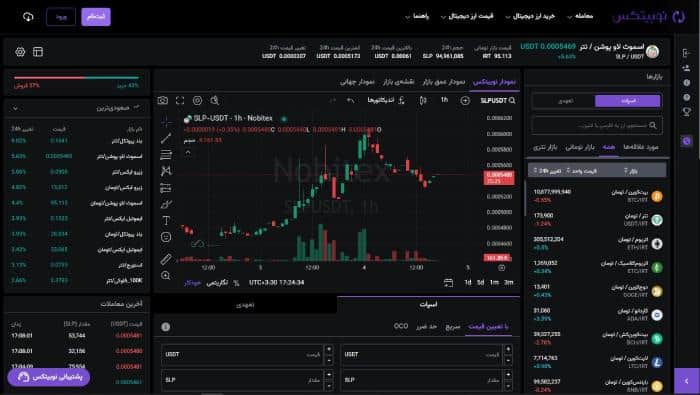Change the page layout via layout icon
The image size is (700, 395).
click(x=38, y=52)
